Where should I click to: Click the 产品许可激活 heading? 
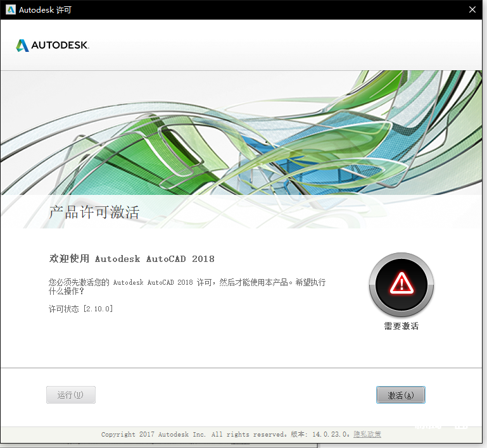94,213
